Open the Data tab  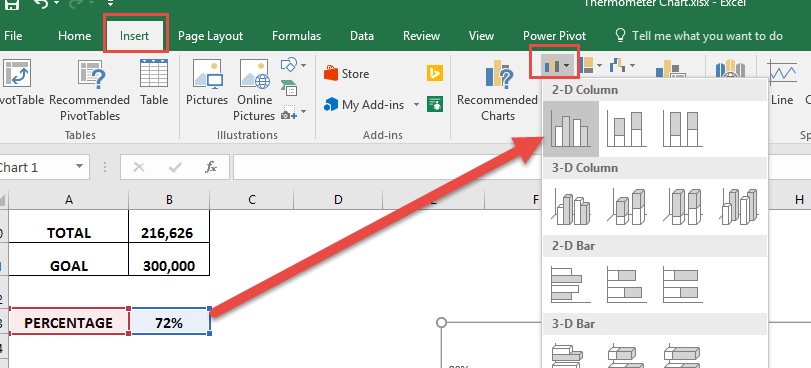tap(362, 36)
